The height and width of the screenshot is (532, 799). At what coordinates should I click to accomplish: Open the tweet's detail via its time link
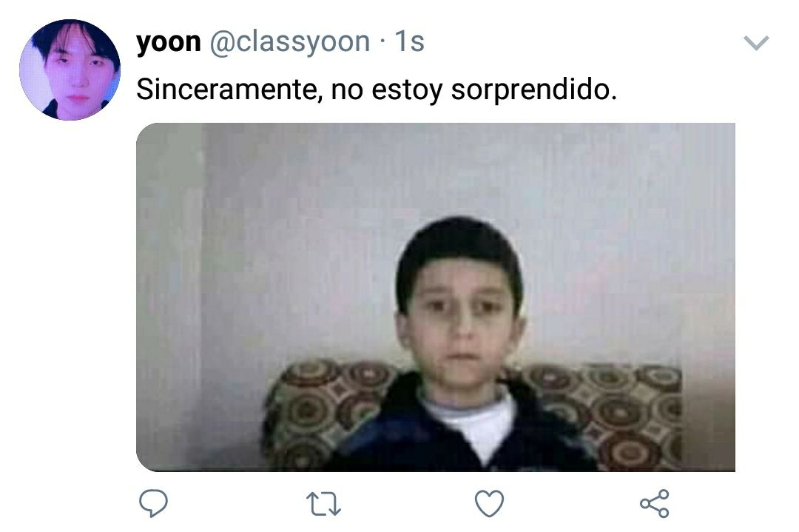tap(409, 41)
